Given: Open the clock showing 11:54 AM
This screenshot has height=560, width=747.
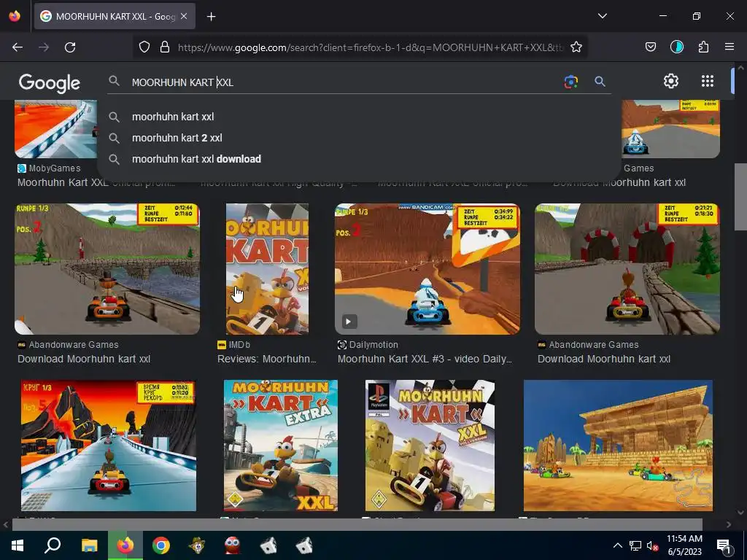Looking at the screenshot, I should [x=684, y=545].
